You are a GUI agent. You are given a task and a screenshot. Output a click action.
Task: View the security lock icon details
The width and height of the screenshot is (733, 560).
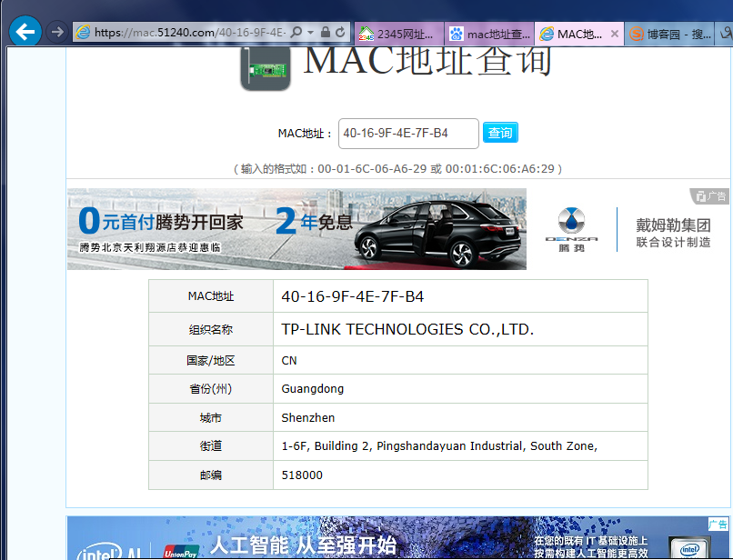326,32
